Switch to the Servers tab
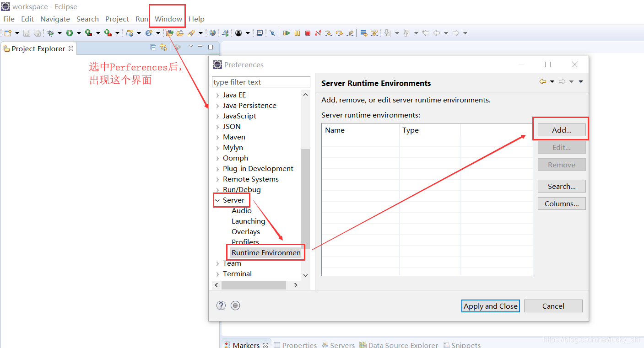644x348 pixels. (338, 345)
